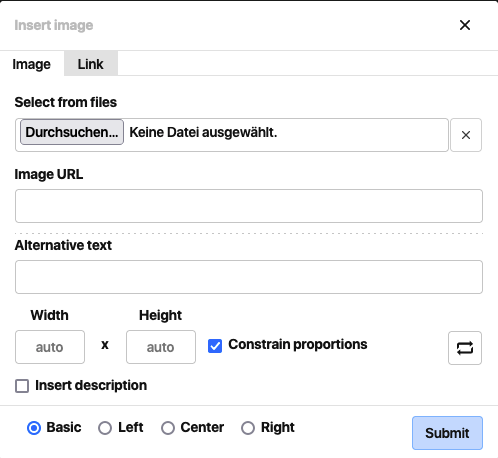Select the Basic alignment radio option
498x458 pixels.
click(x=34, y=428)
